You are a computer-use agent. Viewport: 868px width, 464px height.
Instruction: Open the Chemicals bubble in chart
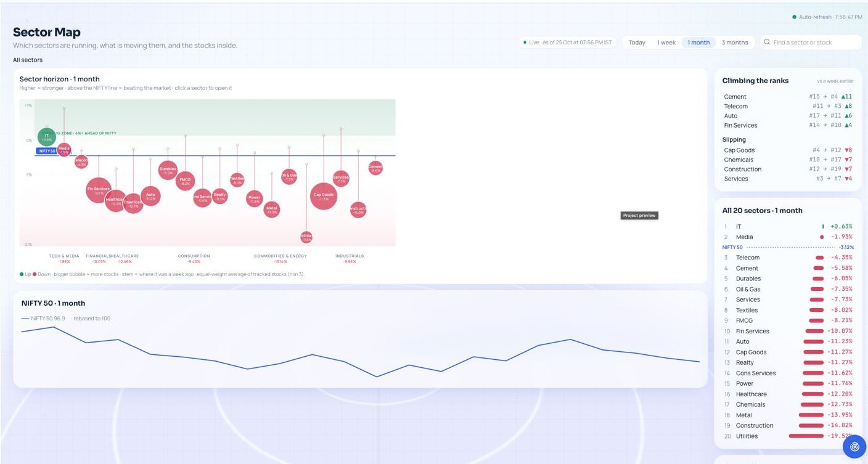click(x=133, y=203)
